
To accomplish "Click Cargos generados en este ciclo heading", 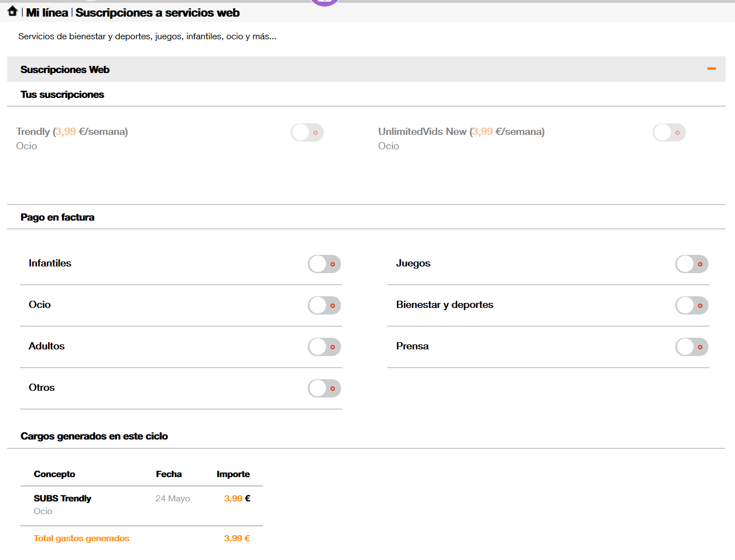I will tap(94, 436).
